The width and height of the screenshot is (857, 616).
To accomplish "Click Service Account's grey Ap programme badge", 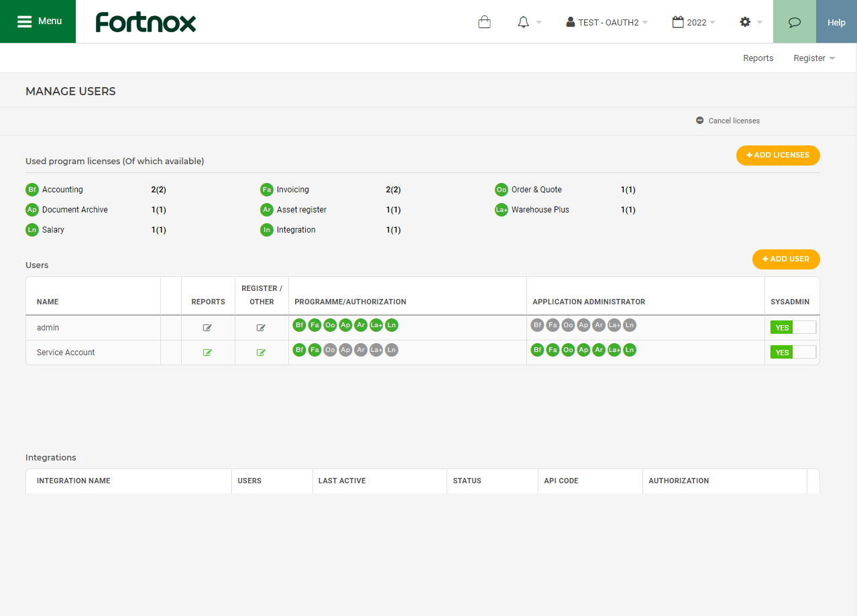I will coord(345,350).
